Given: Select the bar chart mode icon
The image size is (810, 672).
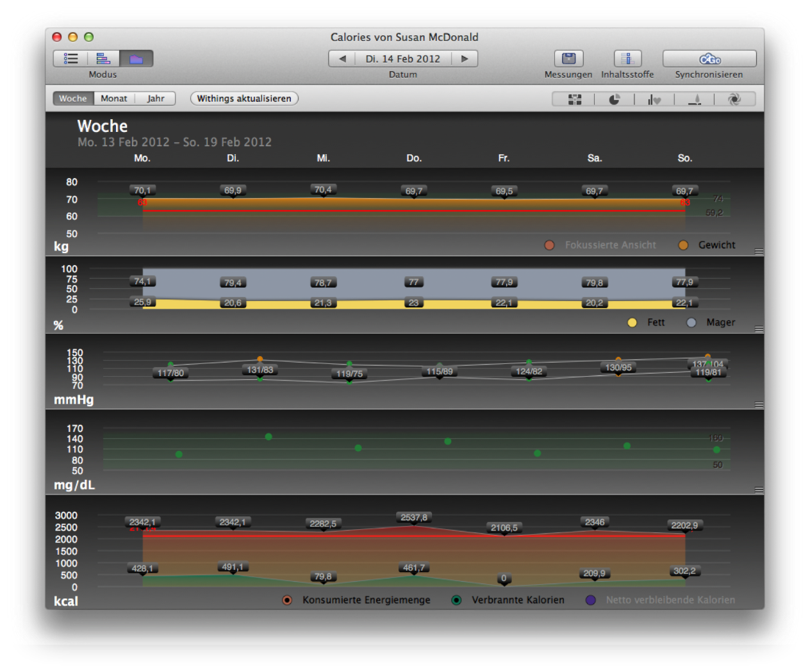Looking at the screenshot, I should pyautogui.click(x=103, y=59).
